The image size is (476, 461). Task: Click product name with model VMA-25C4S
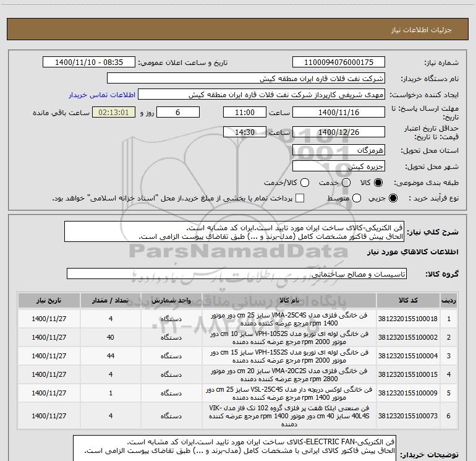289,319
